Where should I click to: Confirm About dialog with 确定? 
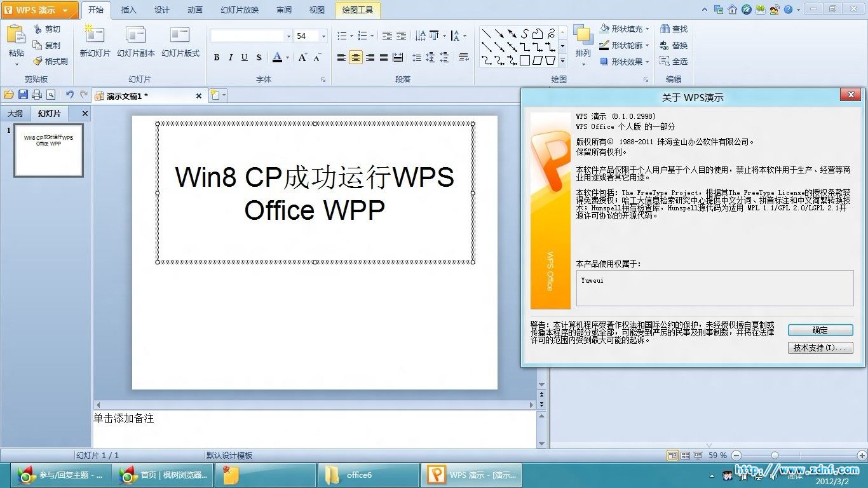click(820, 330)
